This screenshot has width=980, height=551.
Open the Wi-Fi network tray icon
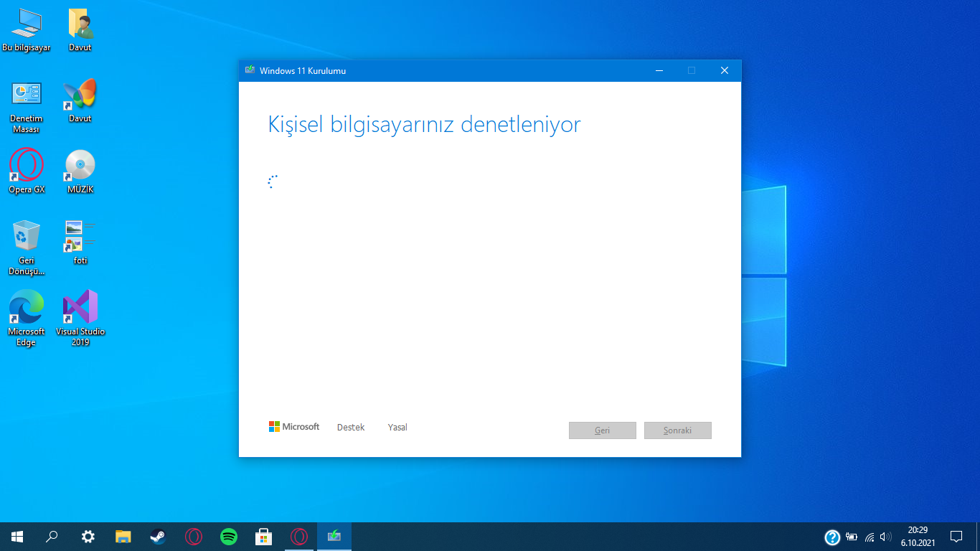(870, 537)
